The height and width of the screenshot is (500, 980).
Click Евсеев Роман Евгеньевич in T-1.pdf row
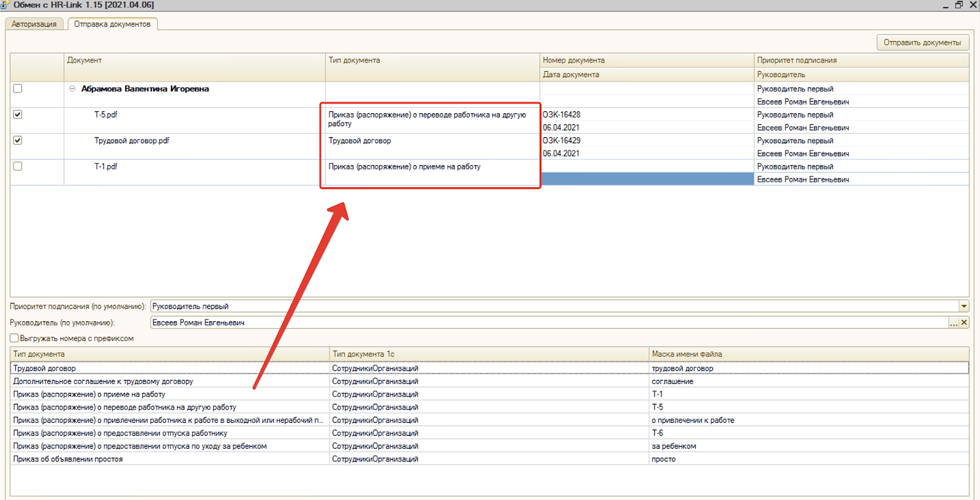803,179
